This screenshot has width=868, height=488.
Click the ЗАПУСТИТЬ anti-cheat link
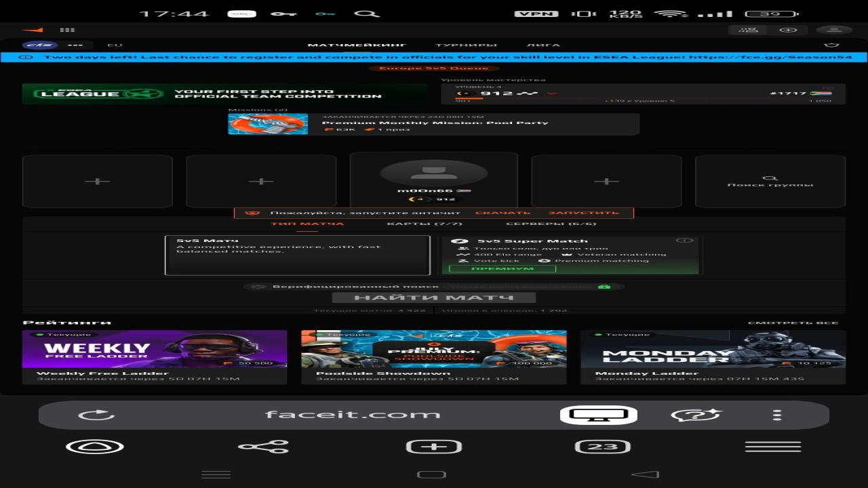tap(584, 213)
